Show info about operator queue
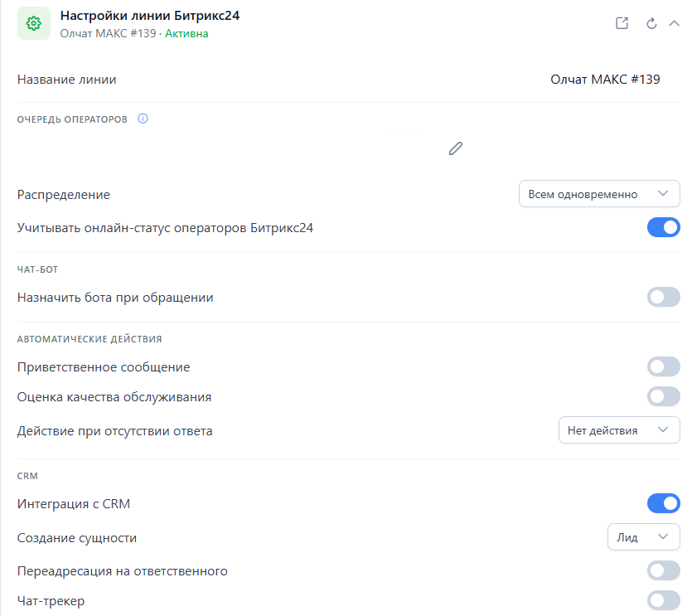This screenshot has height=616, width=692. 143,119
